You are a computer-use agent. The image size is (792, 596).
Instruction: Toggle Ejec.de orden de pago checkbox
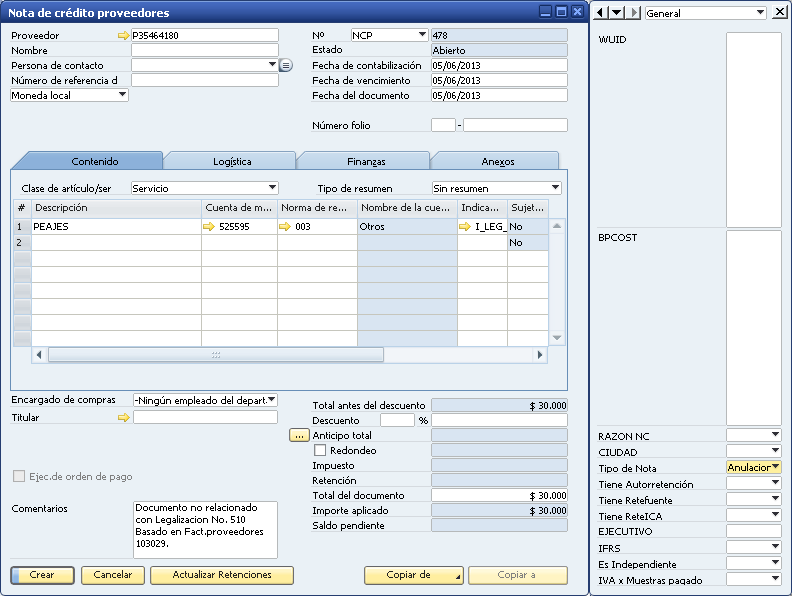(x=19, y=477)
